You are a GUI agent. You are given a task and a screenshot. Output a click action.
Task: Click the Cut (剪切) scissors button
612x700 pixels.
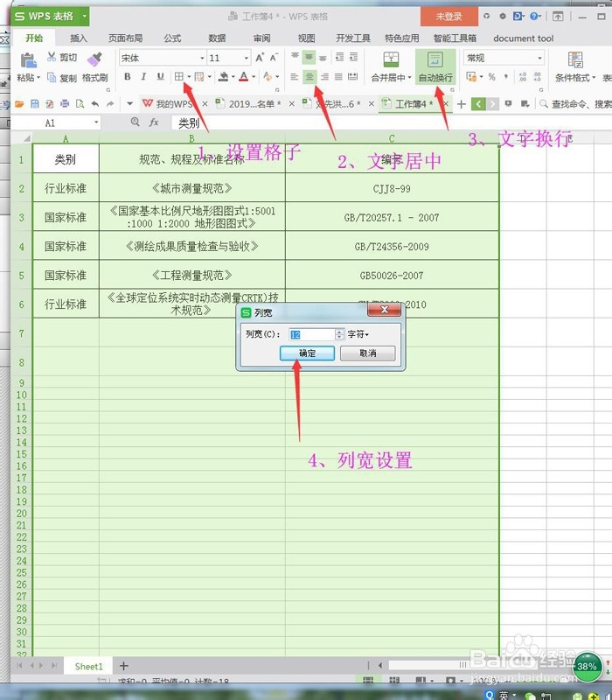(62, 57)
